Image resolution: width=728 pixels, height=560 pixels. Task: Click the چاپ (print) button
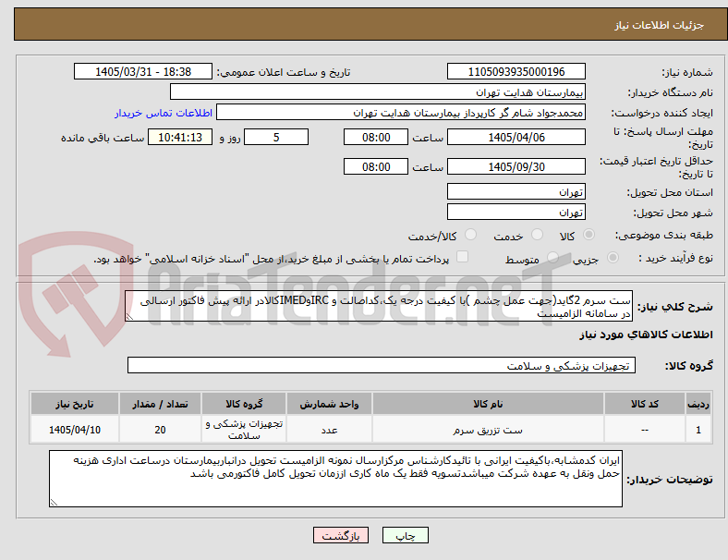[405, 535]
